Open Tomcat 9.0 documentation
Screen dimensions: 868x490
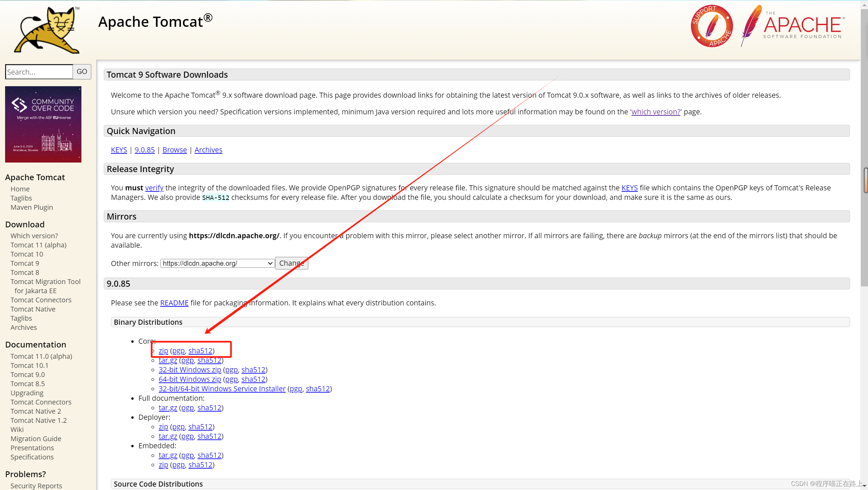(x=27, y=375)
